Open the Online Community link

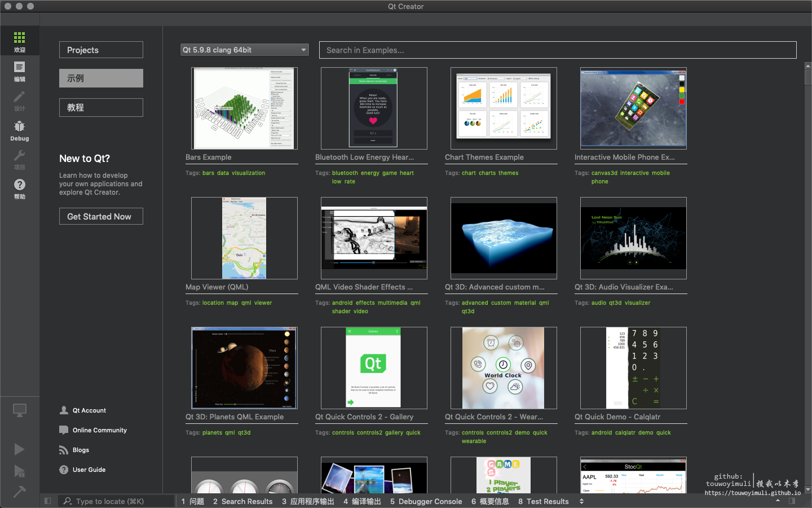[100, 430]
